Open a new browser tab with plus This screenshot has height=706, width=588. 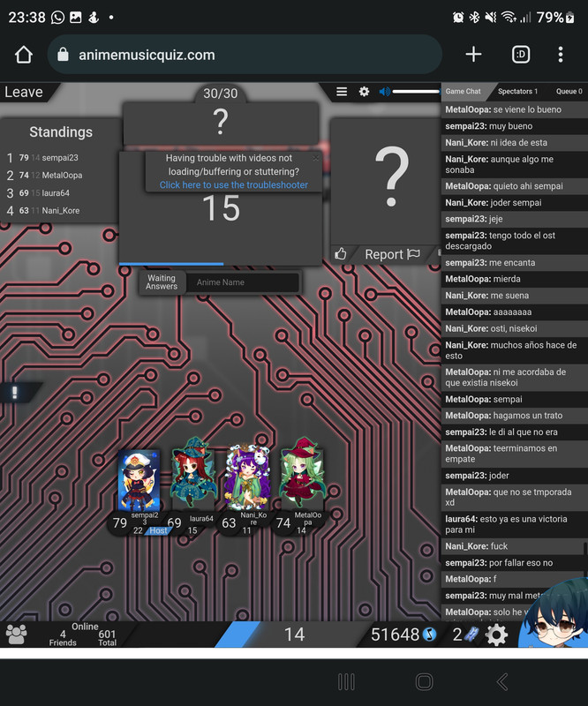pos(473,55)
